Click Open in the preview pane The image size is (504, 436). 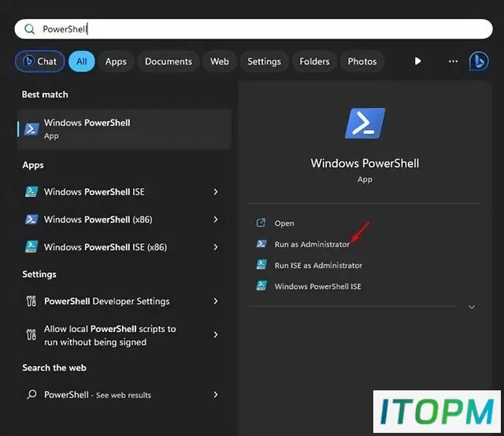pyautogui.click(x=284, y=224)
